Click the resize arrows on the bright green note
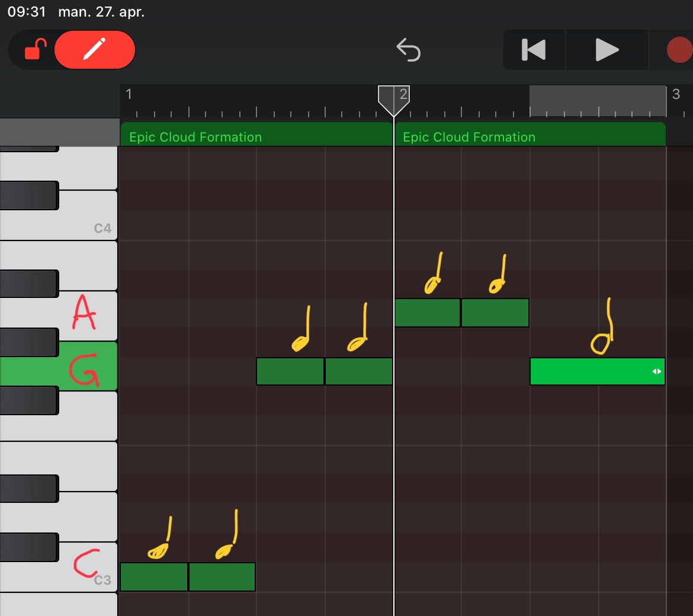 (657, 371)
